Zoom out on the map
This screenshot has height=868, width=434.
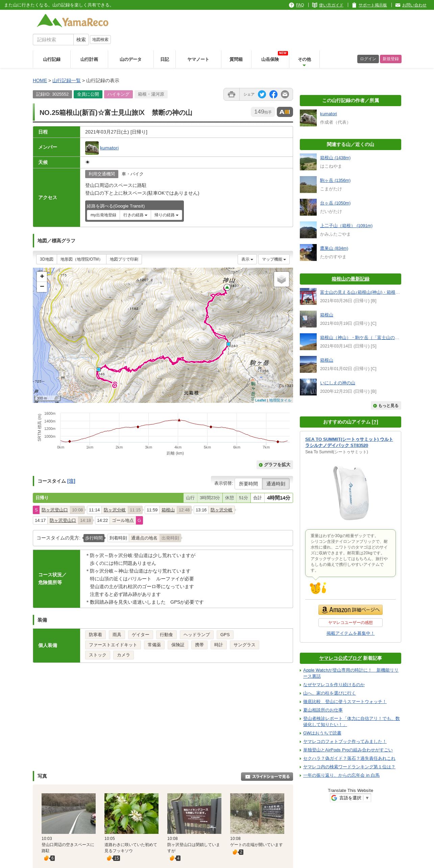tap(42, 286)
